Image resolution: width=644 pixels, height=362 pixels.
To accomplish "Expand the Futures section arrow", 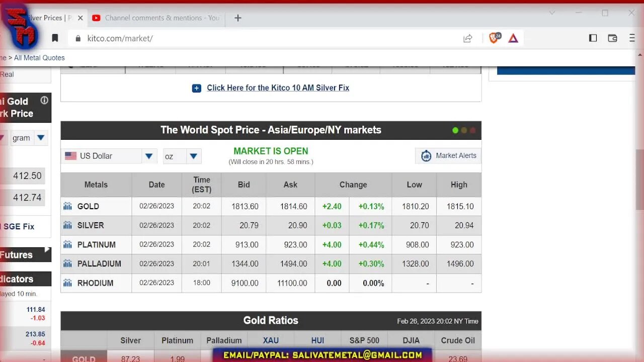I will click(47, 249).
